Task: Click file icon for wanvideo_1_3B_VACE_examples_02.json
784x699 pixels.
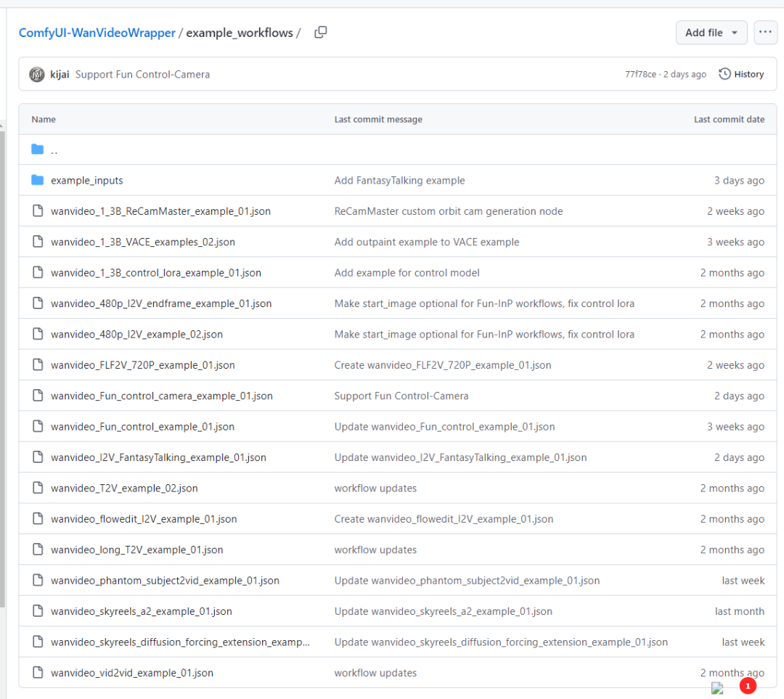Action: (38, 242)
